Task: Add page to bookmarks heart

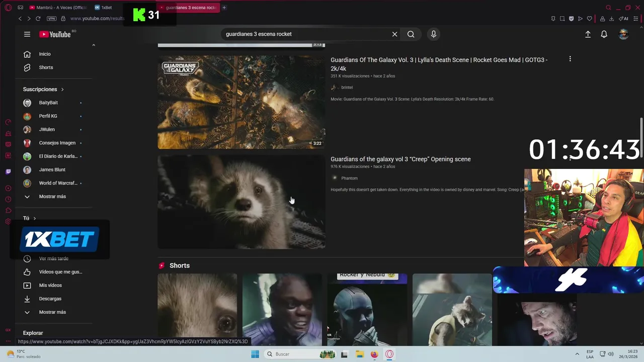Action: 589,19
